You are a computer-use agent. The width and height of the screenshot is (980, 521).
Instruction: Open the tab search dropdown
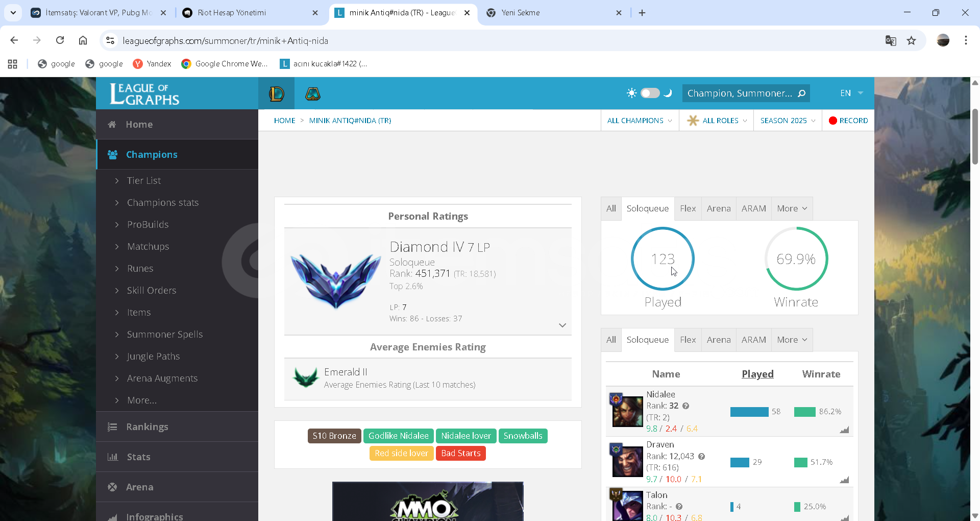(x=13, y=13)
